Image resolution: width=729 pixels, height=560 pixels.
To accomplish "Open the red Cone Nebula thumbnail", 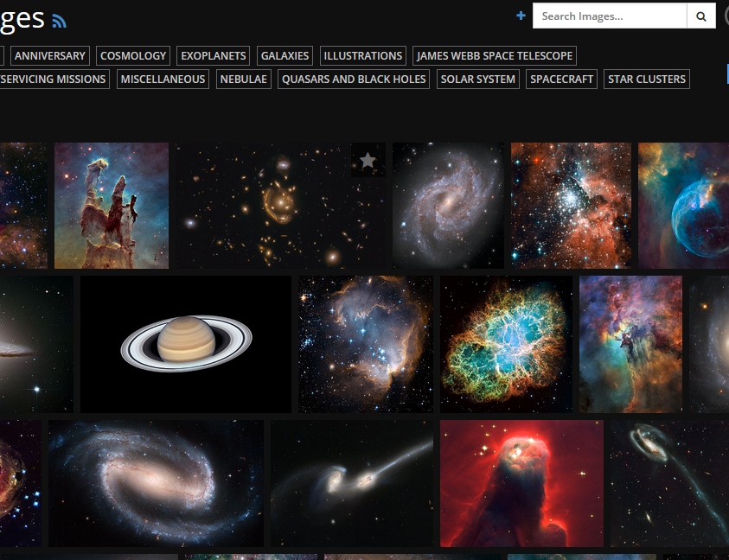I will click(521, 483).
